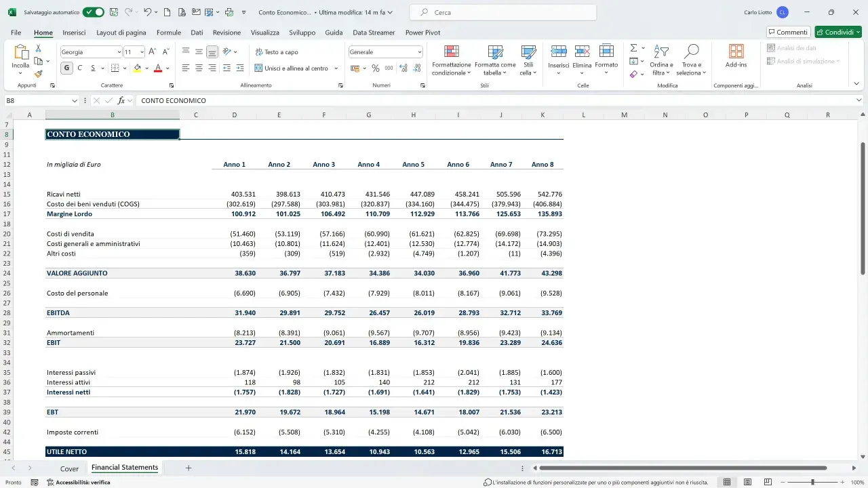This screenshot has width=868, height=488.
Task: Open Formattazione condizionale menu
Action: pyautogui.click(x=451, y=60)
